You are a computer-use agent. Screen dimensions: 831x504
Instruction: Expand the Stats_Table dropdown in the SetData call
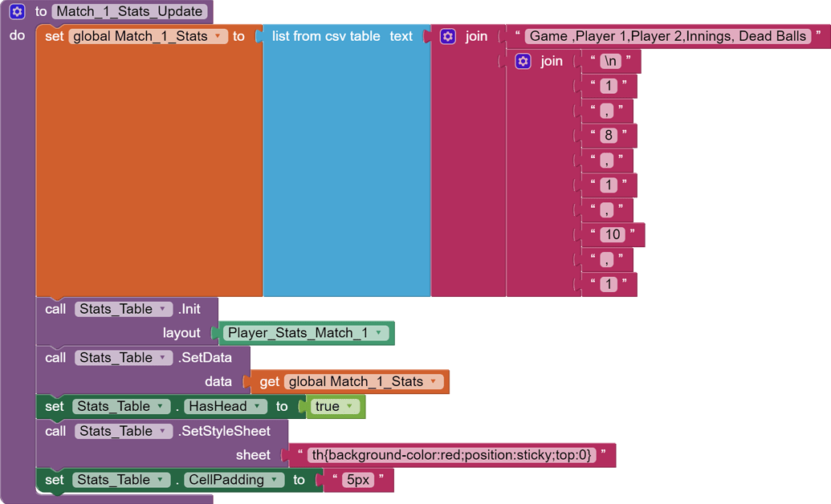[163, 358]
